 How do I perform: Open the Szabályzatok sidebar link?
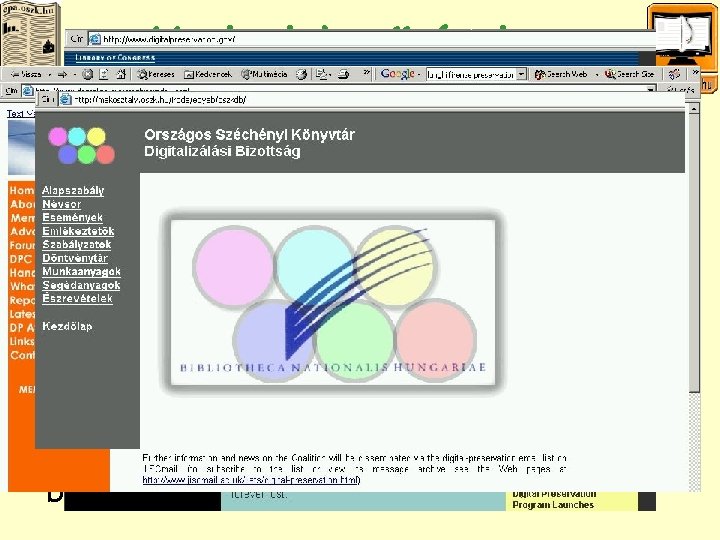coord(77,244)
